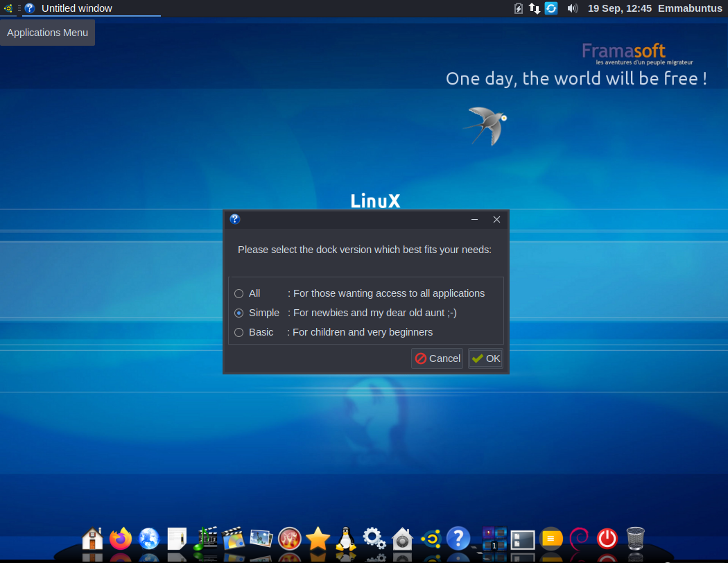Image resolution: width=728 pixels, height=563 pixels.
Task: Open the blue question mark help dock icon
Action: [x=458, y=539]
